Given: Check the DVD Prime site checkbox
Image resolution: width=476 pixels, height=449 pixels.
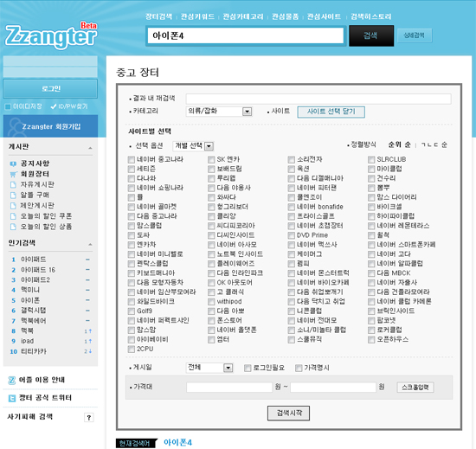Looking at the screenshot, I should pos(292,235).
